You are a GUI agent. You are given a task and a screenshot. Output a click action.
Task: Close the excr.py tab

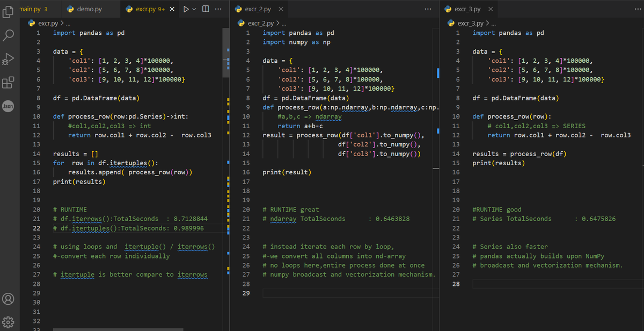[172, 9]
